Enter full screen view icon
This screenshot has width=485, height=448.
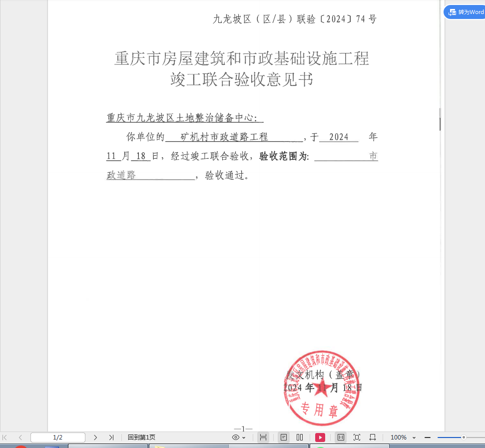(x=357, y=437)
